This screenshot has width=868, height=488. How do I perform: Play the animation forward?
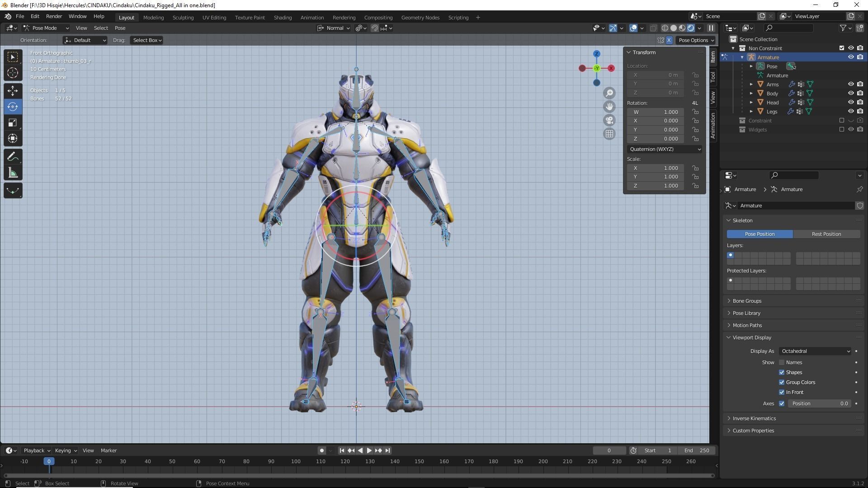(x=369, y=450)
